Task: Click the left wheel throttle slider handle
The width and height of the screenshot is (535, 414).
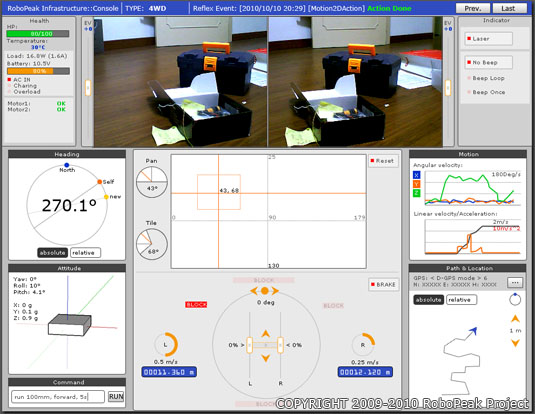Action: click(249, 345)
